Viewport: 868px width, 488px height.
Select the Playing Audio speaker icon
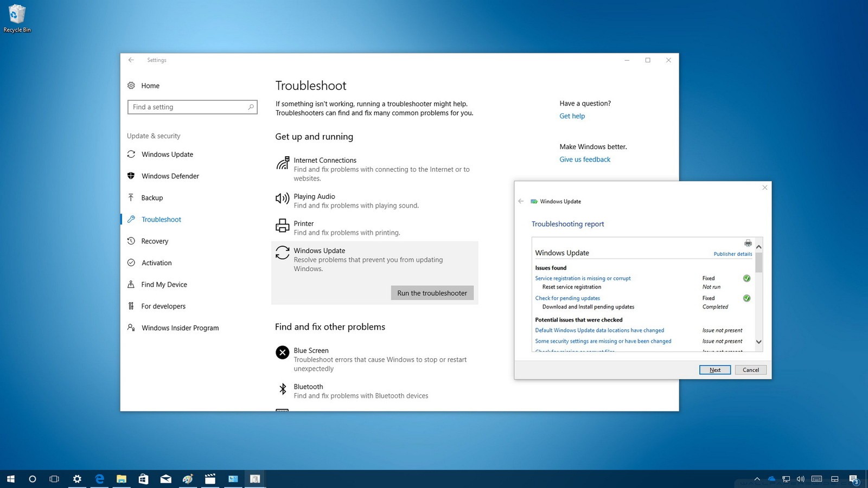click(x=282, y=198)
